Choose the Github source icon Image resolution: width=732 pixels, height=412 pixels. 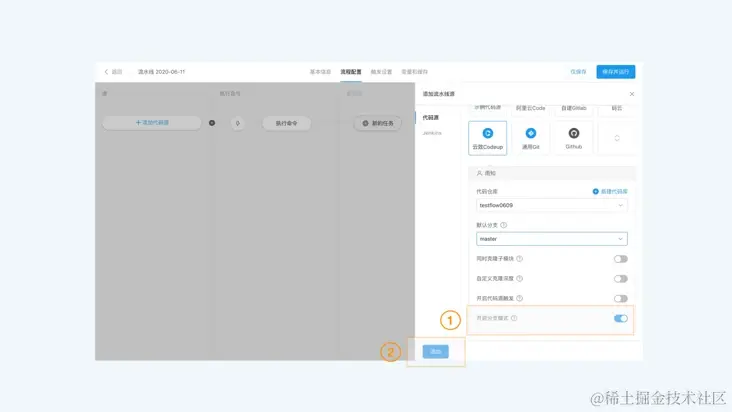574,133
